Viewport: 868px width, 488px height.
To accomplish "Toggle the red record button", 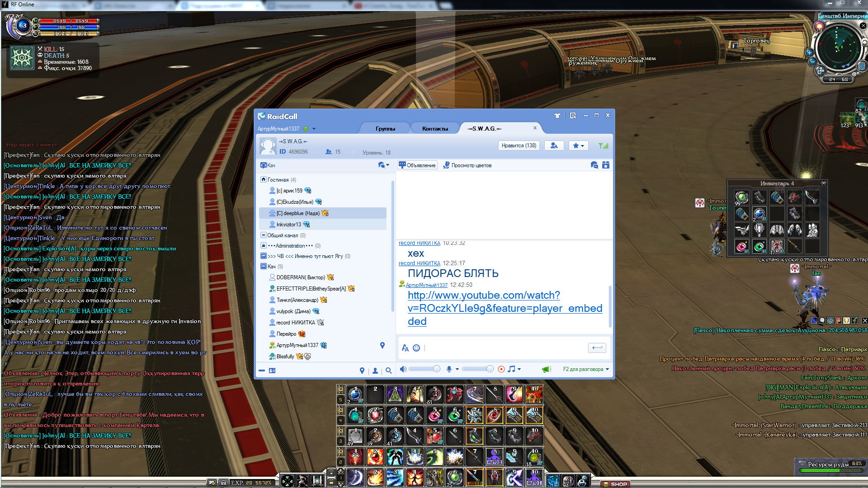I will pyautogui.click(x=501, y=369).
